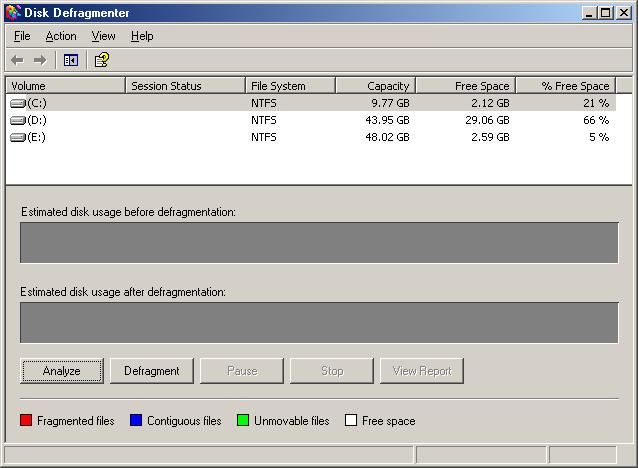Sort by the Session Status column header
This screenshot has width=638, height=468.
186,86
